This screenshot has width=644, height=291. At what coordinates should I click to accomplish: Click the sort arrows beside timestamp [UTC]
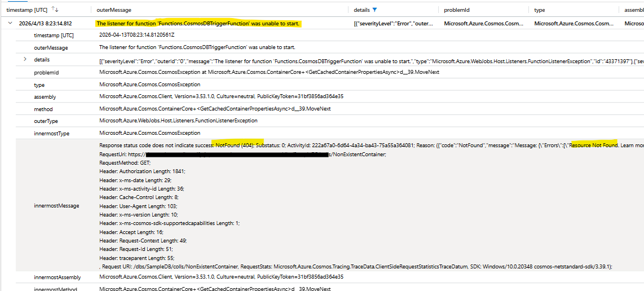[x=55, y=10]
